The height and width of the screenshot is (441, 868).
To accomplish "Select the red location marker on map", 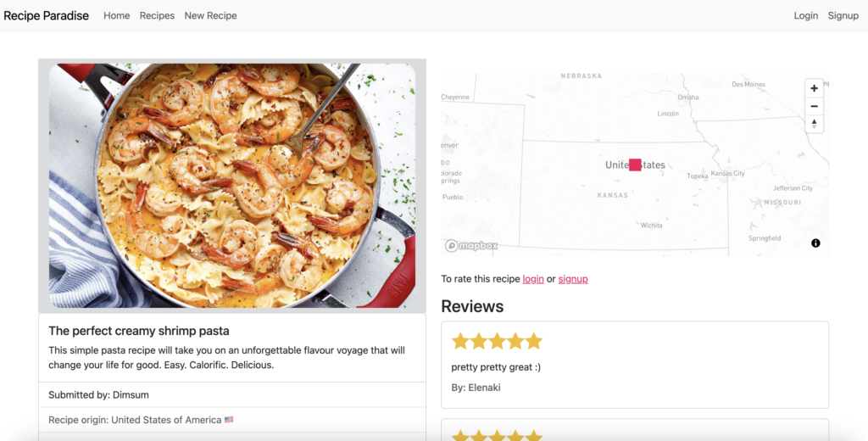I will tap(635, 165).
